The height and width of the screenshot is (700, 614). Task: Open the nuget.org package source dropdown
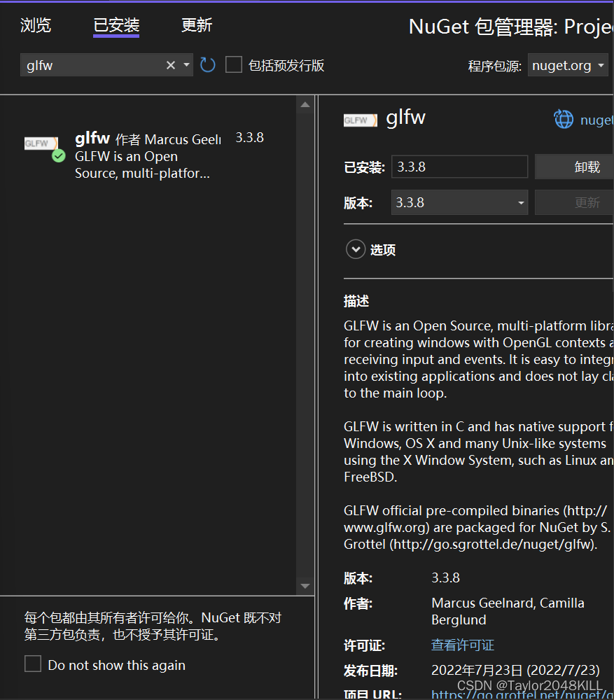point(568,65)
